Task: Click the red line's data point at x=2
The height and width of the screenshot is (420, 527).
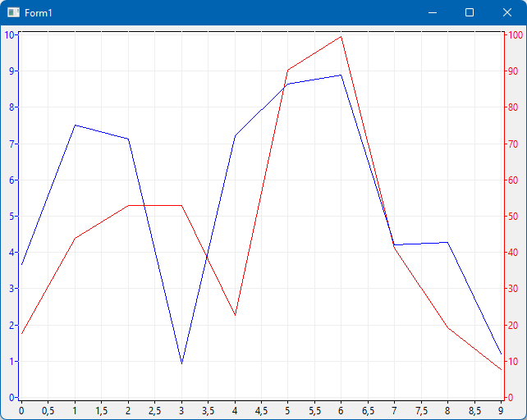Action: point(128,205)
